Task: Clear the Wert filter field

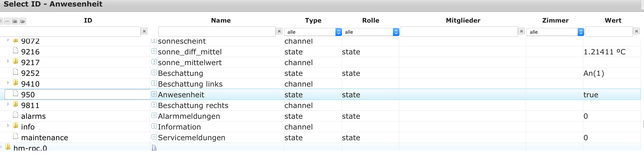Action: point(636,31)
